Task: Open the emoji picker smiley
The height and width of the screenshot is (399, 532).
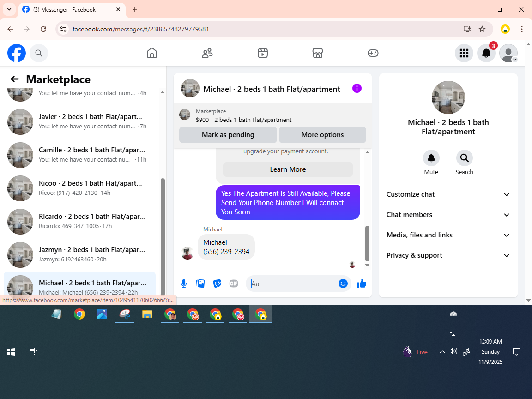Action: pyautogui.click(x=343, y=284)
